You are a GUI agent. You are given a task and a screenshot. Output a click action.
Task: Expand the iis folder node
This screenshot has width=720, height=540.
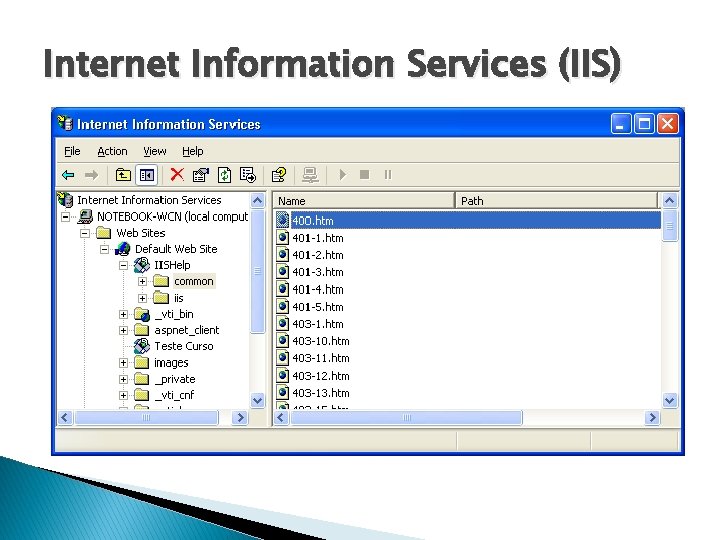(142, 298)
